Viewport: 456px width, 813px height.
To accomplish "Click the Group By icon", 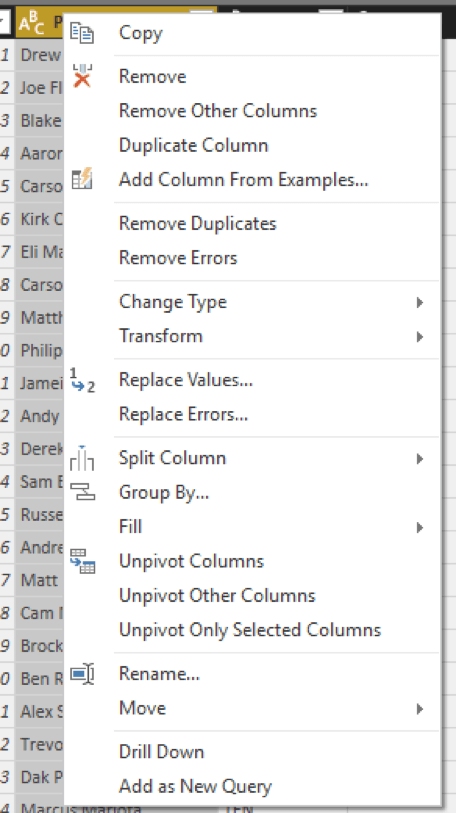I will [82, 492].
